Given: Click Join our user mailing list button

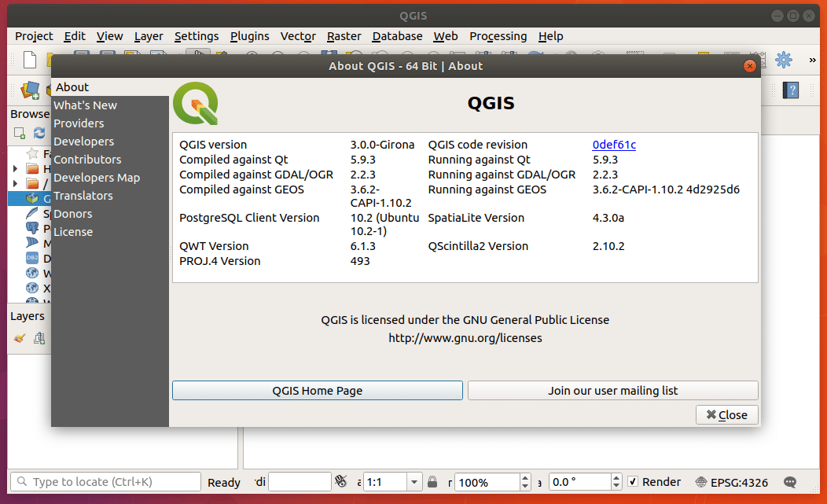Looking at the screenshot, I should click(x=613, y=391).
